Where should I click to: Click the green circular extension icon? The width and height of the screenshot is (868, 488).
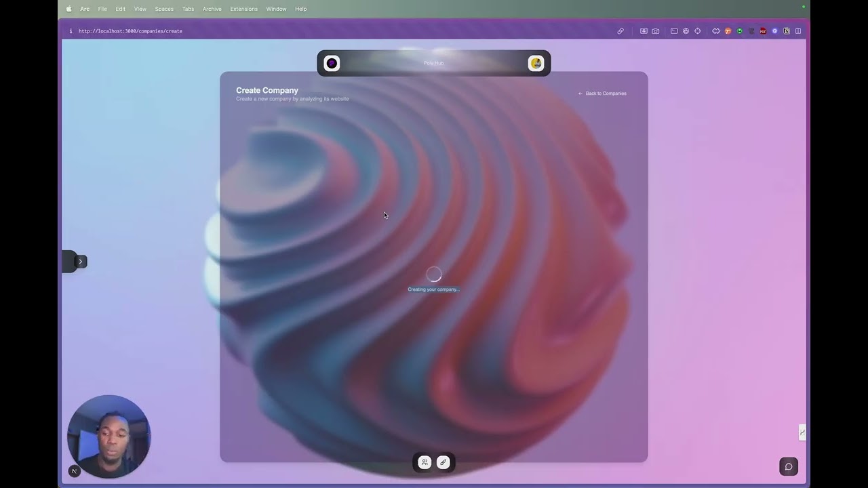[x=740, y=31]
